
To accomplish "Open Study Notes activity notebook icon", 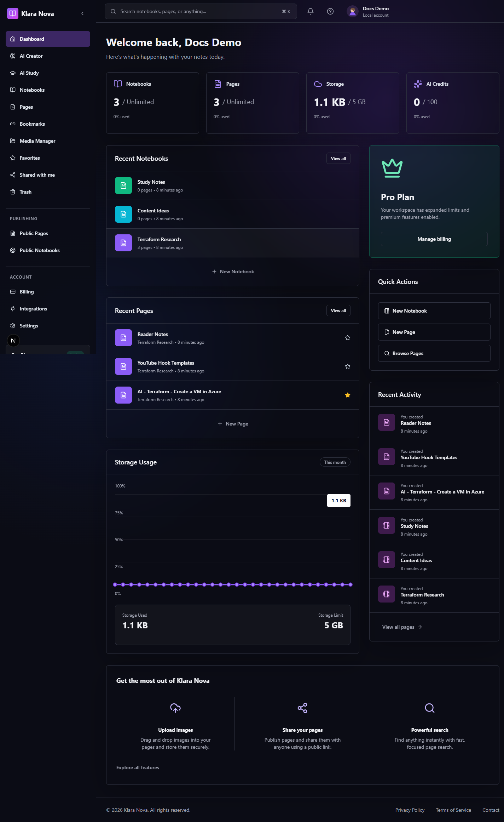I will (387, 525).
